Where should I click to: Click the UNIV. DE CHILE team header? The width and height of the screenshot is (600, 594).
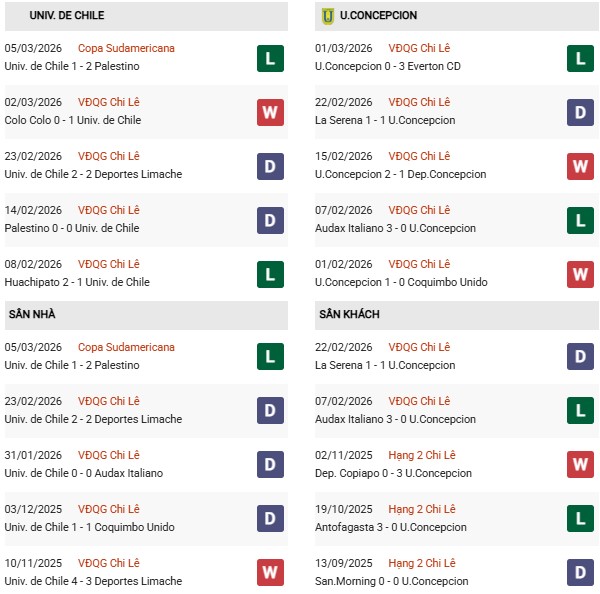67,16
